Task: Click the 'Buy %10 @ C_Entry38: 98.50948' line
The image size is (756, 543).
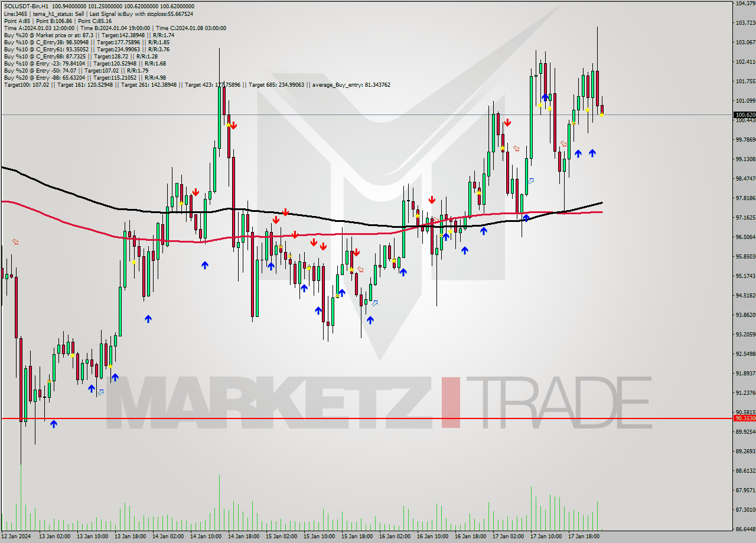Action: pos(86,42)
